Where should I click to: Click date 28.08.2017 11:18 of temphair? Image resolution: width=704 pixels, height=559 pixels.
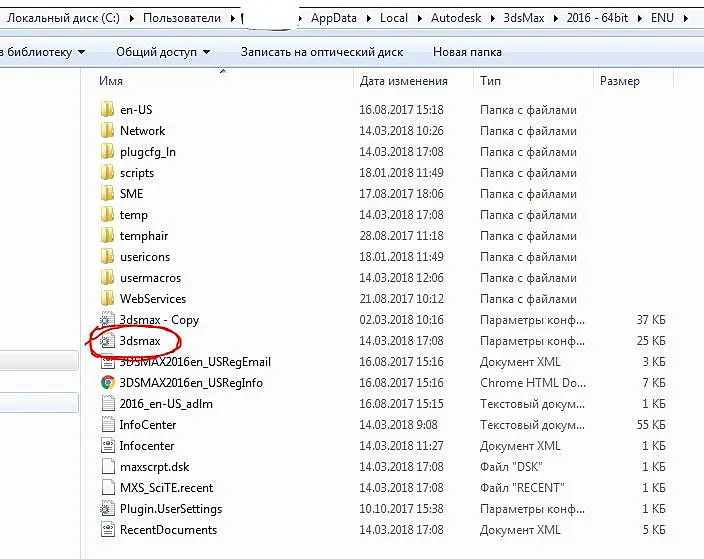(401, 236)
